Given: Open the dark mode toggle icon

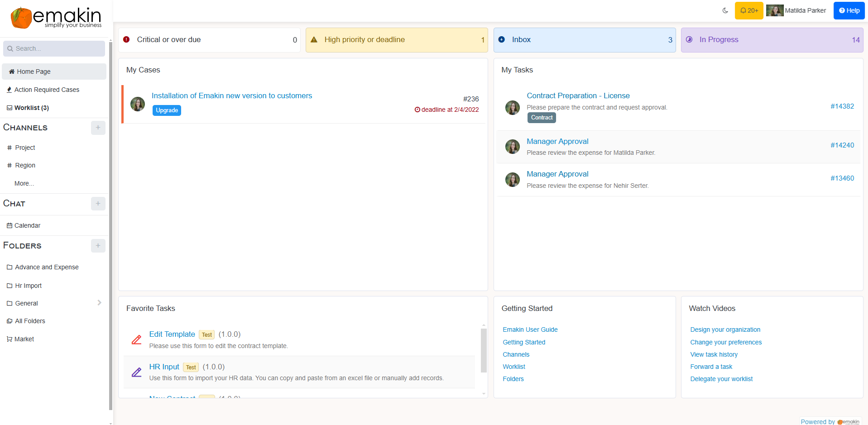Looking at the screenshot, I should [x=725, y=10].
